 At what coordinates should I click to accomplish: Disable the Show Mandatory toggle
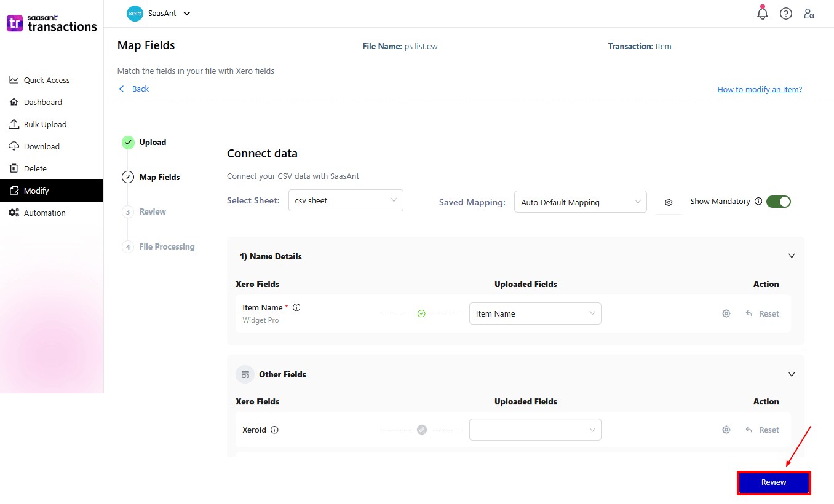(778, 202)
